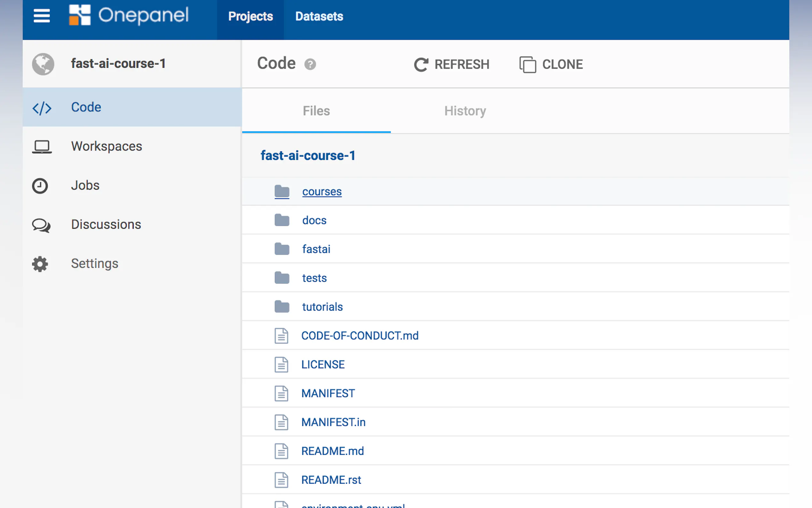812x508 pixels.
Task: Open the README.md file
Action: (332, 451)
